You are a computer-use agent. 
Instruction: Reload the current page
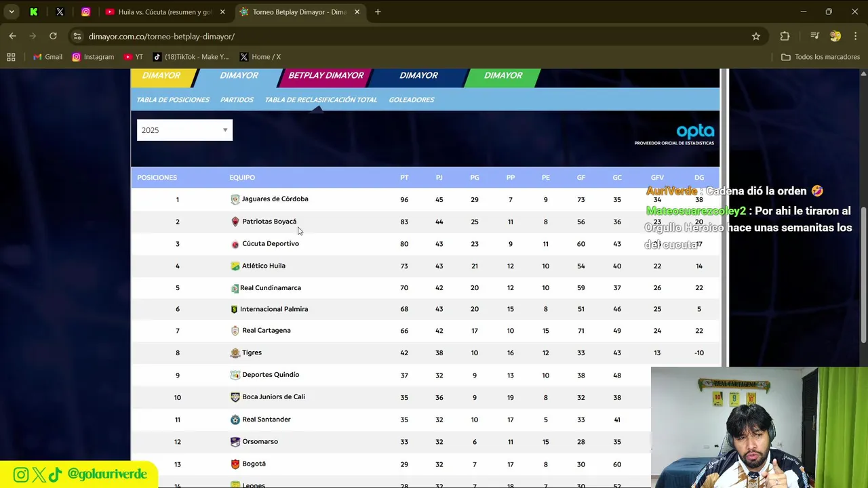[x=53, y=36]
